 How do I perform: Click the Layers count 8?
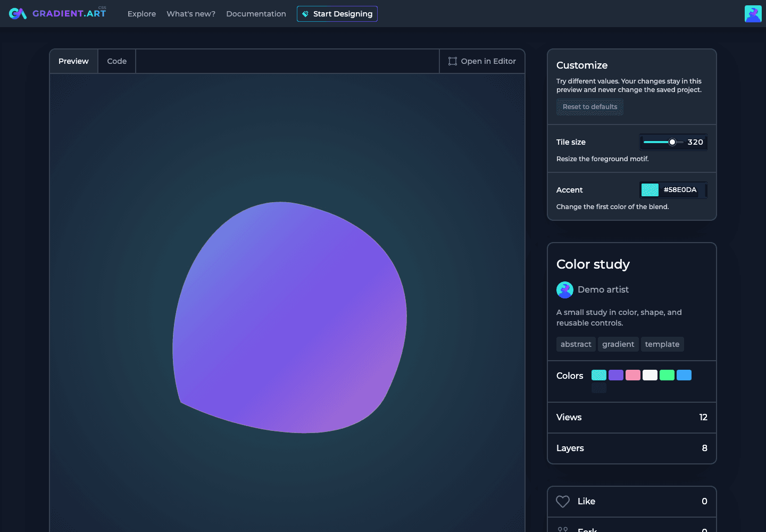coord(704,448)
